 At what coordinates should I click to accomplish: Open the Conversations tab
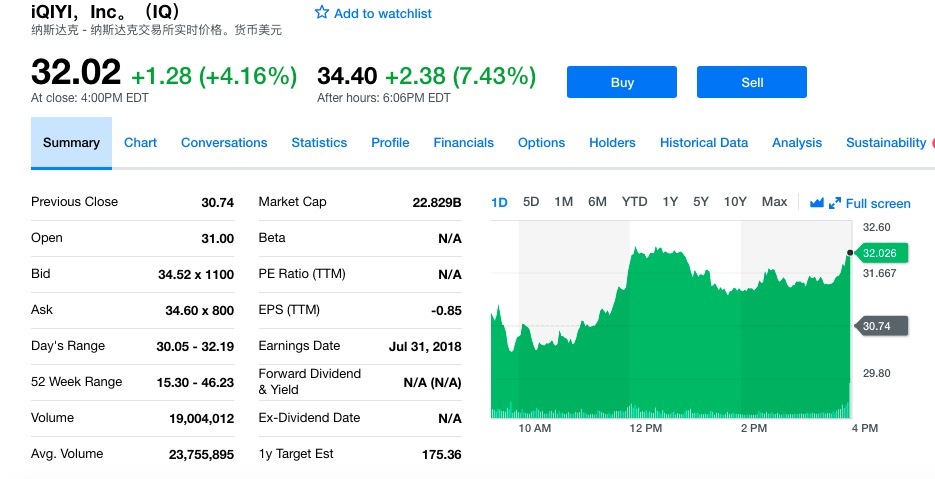pos(224,143)
